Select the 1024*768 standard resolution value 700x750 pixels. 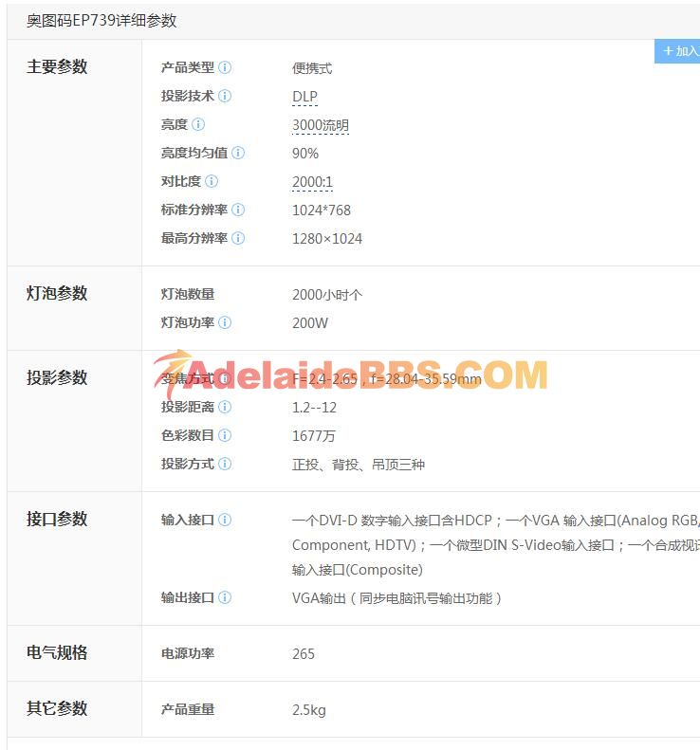click(321, 210)
